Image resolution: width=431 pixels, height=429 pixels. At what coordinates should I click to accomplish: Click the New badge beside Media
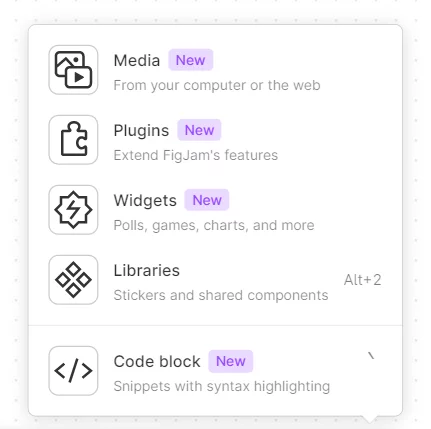(190, 60)
